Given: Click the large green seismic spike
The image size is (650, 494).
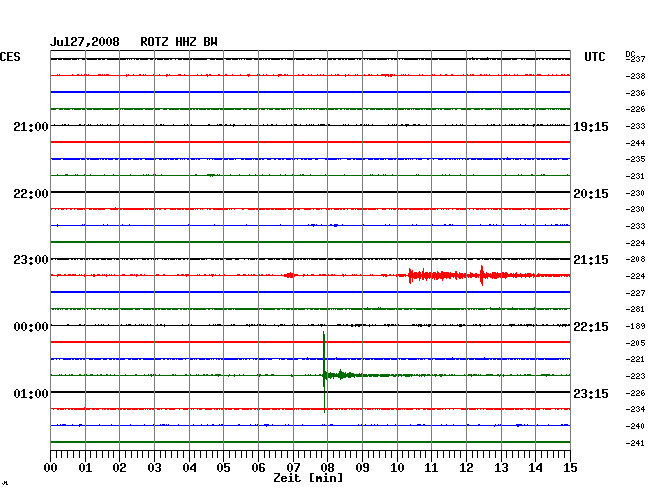Looking at the screenshot, I should click(x=324, y=372).
